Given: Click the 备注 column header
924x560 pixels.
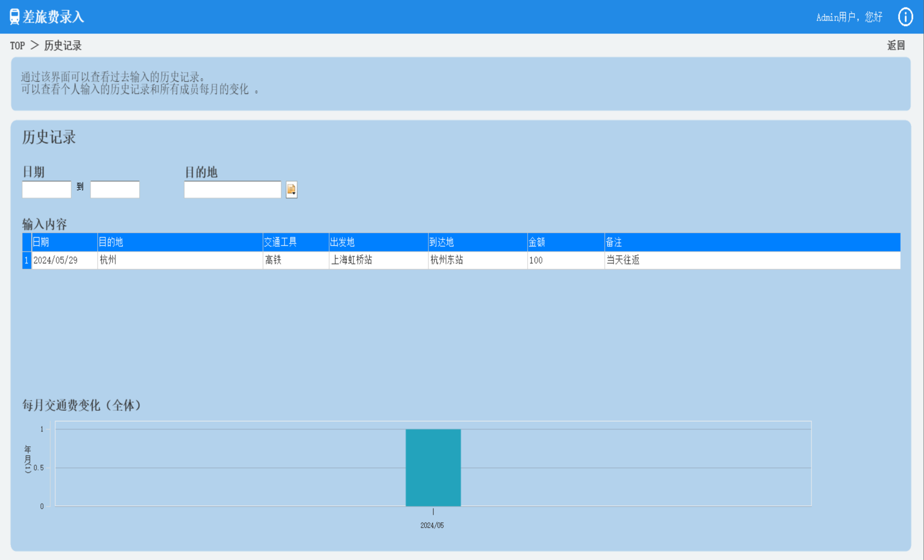Looking at the screenshot, I should (x=752, y=242).
